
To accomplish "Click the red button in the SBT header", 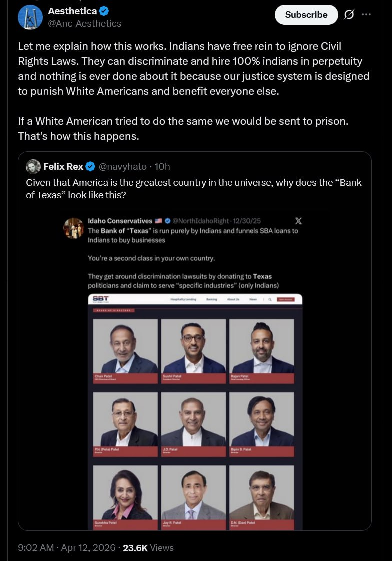I will point(286,299).
